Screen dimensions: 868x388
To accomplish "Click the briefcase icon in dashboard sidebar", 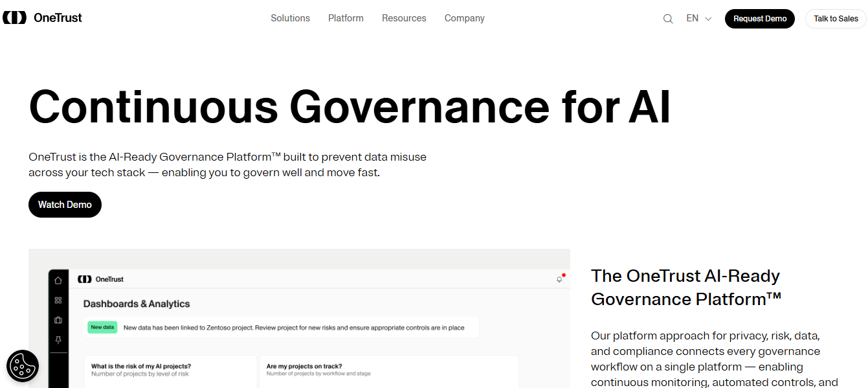I will tap(58, 320).
